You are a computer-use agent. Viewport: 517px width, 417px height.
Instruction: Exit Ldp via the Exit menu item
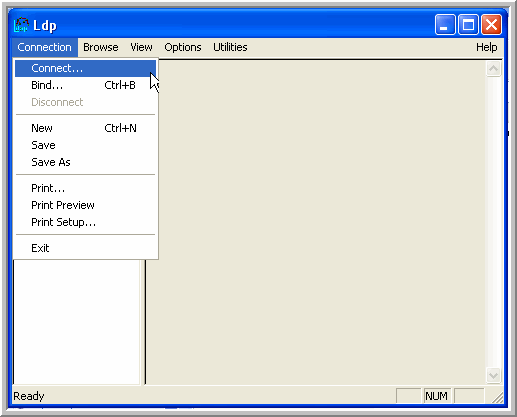point(85,248)
